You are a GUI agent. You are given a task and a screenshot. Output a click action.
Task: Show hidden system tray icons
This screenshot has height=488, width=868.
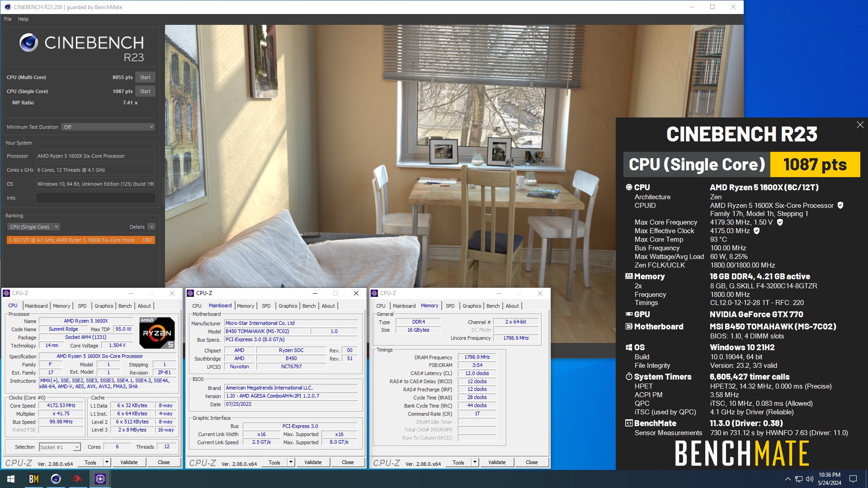[x=788, y=479]
